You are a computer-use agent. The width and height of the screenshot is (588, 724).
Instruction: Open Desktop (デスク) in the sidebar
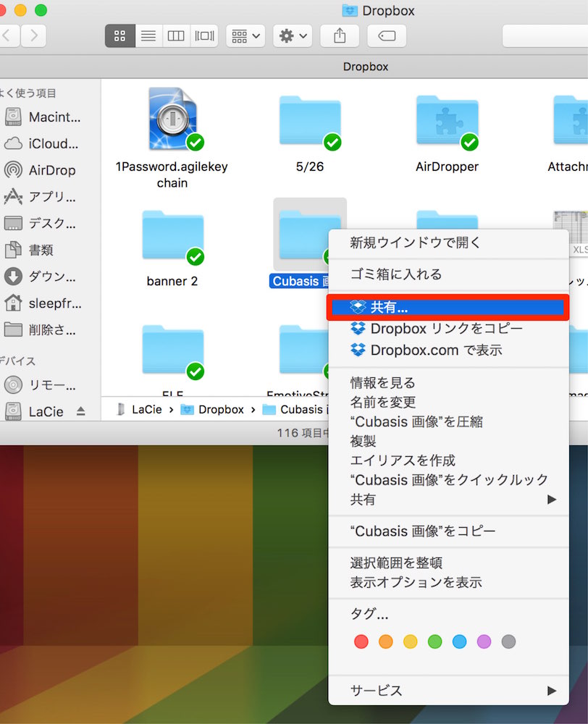[x=40, y=224]
